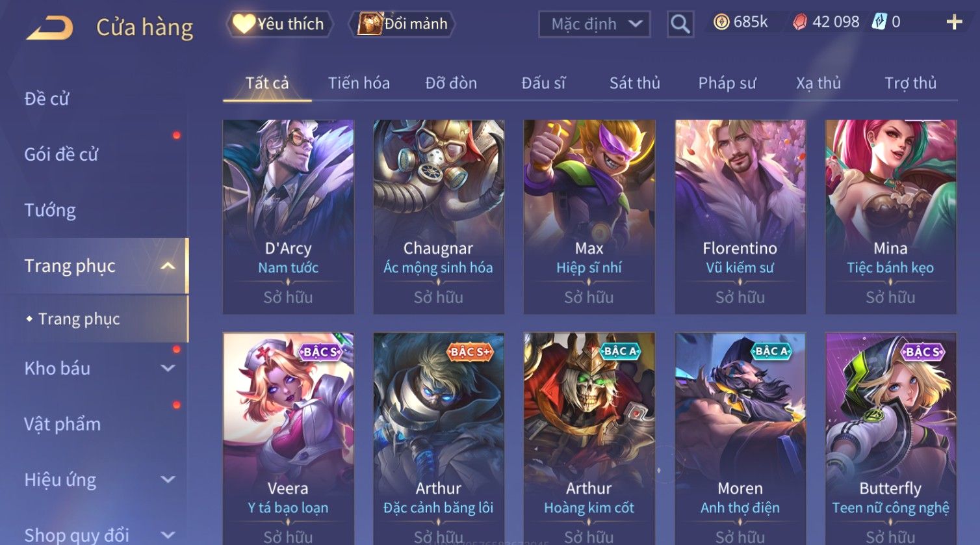Open Vật phẩm in the sidebar
This screenshot has height=545, width=980.
pos(62,424)
